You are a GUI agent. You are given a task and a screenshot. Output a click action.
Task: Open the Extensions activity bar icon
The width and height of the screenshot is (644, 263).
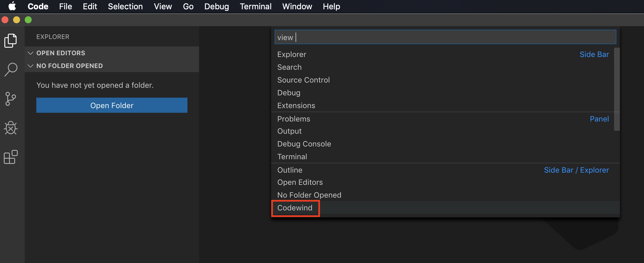pyautogui.click(x=11, y=157)
